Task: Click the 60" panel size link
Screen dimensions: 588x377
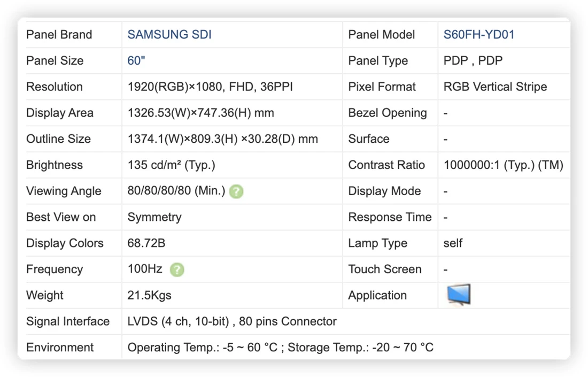Action: pos(136,60)
